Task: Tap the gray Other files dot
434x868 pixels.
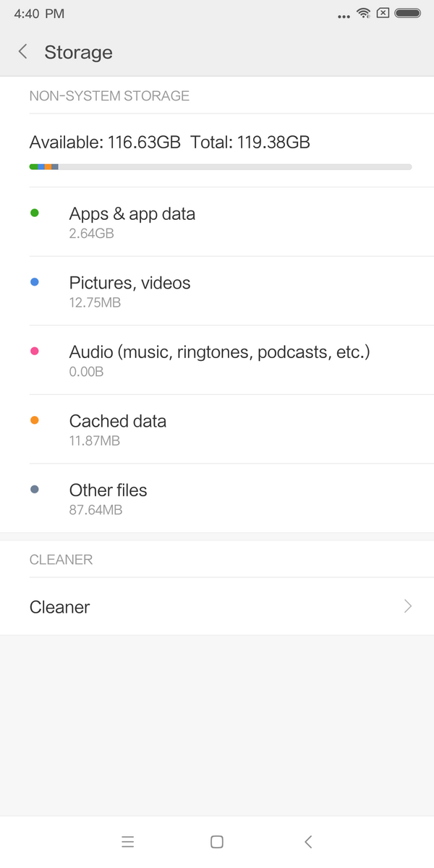Action: point(34,490)
